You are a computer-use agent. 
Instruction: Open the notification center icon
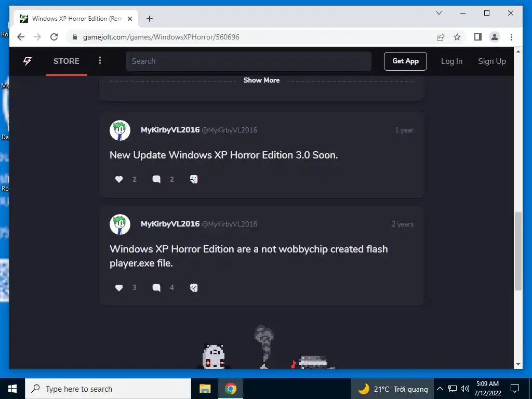tap(515, 389)
